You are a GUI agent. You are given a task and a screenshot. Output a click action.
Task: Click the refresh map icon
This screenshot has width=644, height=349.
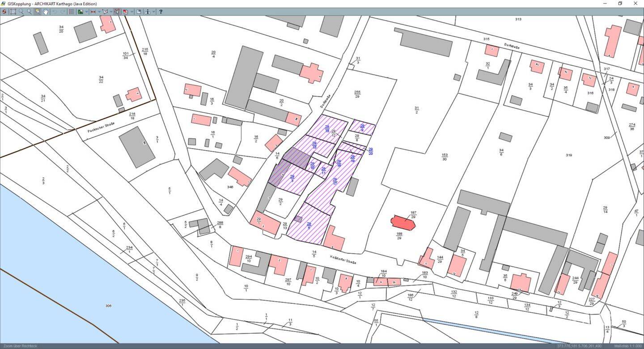(x=4, y=12)
